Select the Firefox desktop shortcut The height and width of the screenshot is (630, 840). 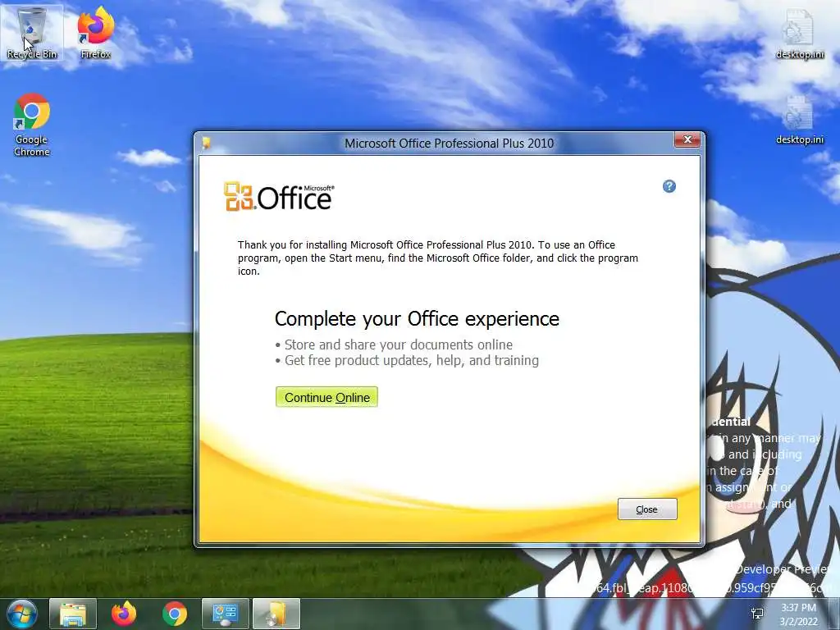coord(95,33)
